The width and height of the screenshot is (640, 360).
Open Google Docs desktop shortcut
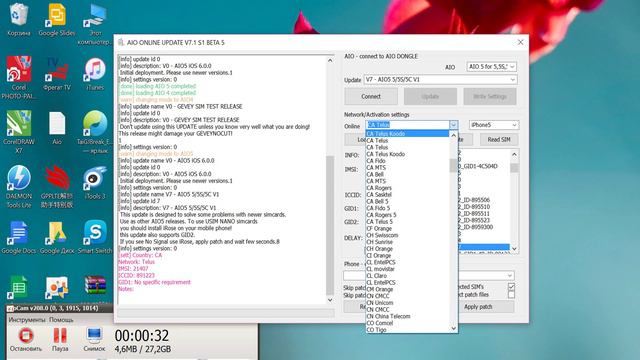19,237
